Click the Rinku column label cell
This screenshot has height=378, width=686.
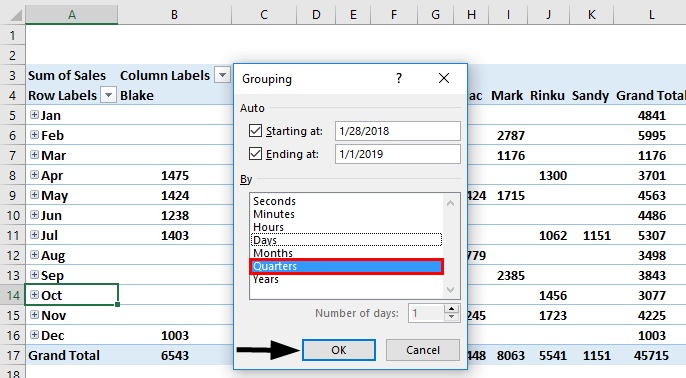tap(547, 95)
